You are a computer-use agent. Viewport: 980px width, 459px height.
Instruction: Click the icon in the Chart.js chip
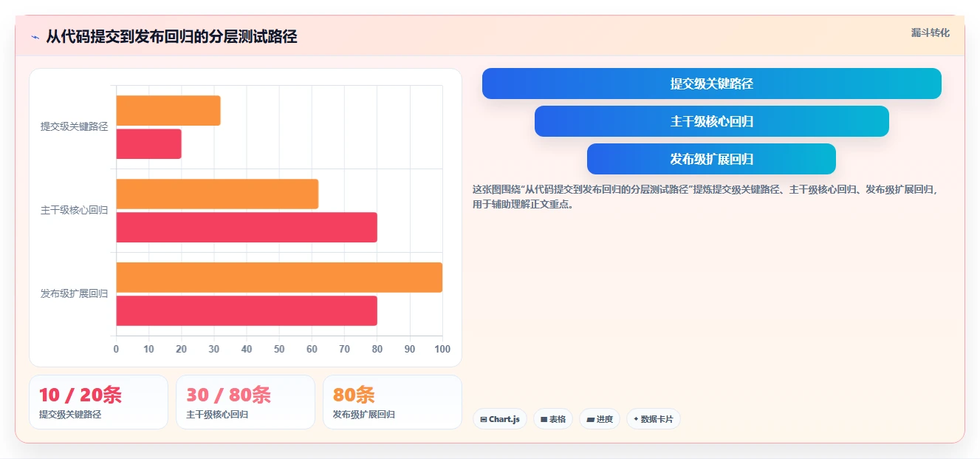(484, 419)
